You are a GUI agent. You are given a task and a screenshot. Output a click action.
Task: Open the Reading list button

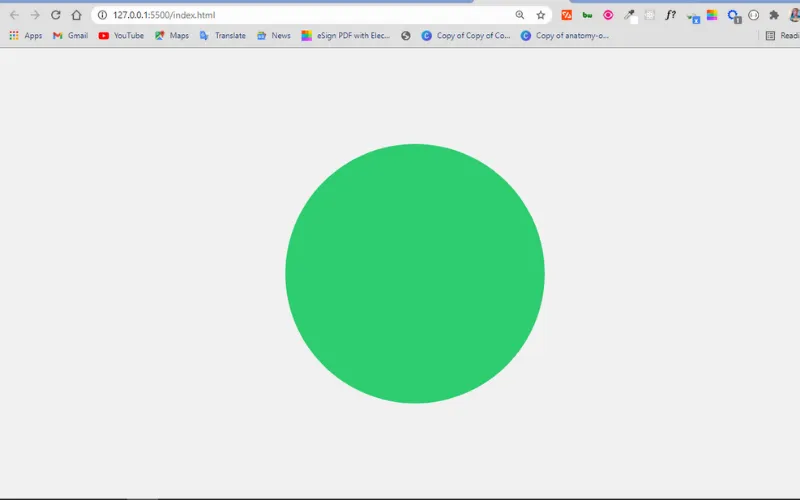[x=782, y=36]
